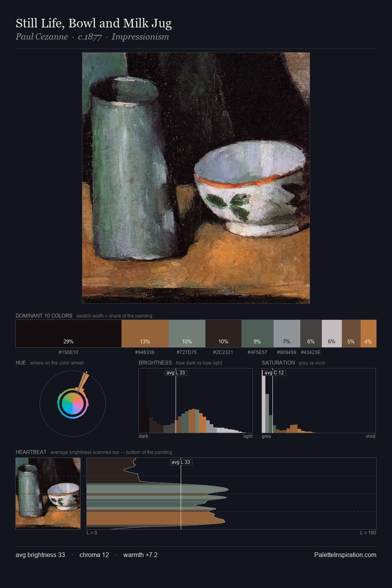Click the 6% light grey swatch
The width and height of the screenshot is (392, 588).
click(332, 334)
